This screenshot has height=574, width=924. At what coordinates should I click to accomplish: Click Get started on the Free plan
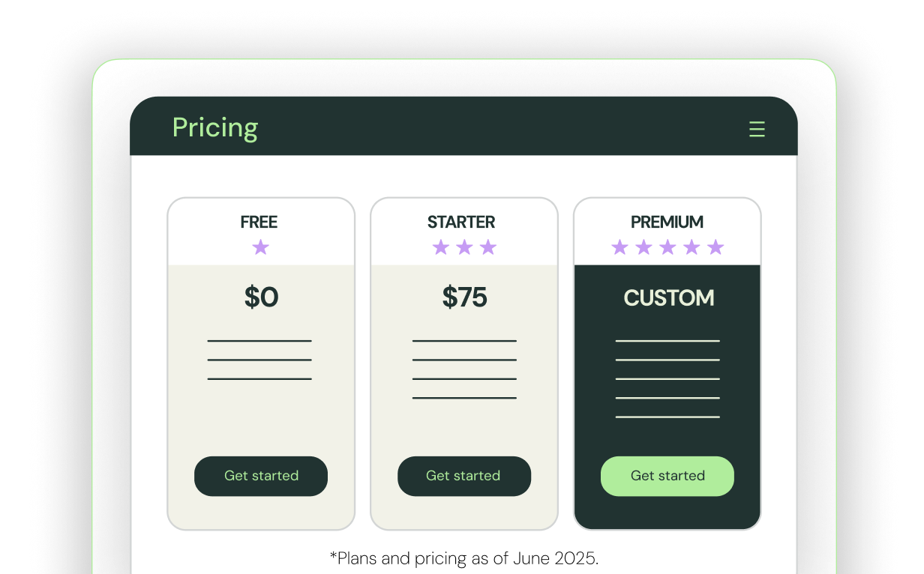(x=261, y=476)
